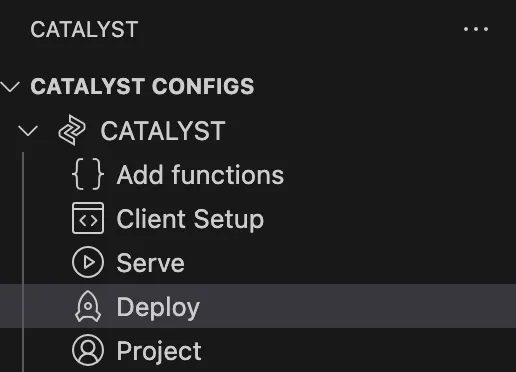Click the CATALYST panel title at top
The image size is (516, 372).
click(84, 30)
